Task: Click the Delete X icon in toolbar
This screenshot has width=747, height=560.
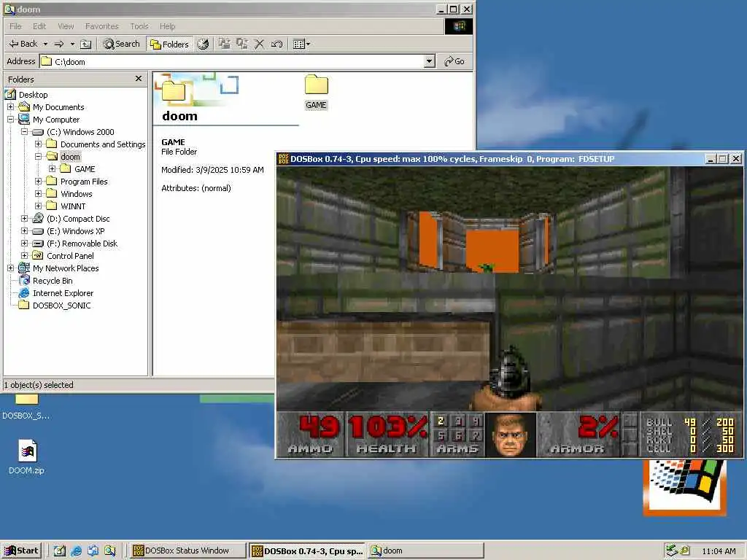Action: tap(259, 44)
